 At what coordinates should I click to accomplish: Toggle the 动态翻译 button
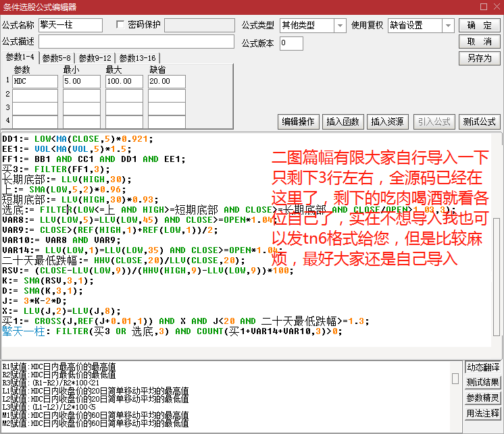pos(483,367)
